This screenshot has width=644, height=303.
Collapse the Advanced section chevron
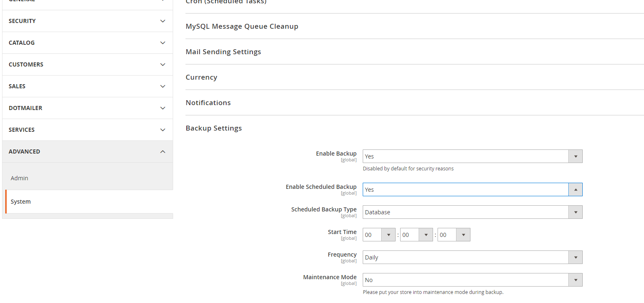163,151
